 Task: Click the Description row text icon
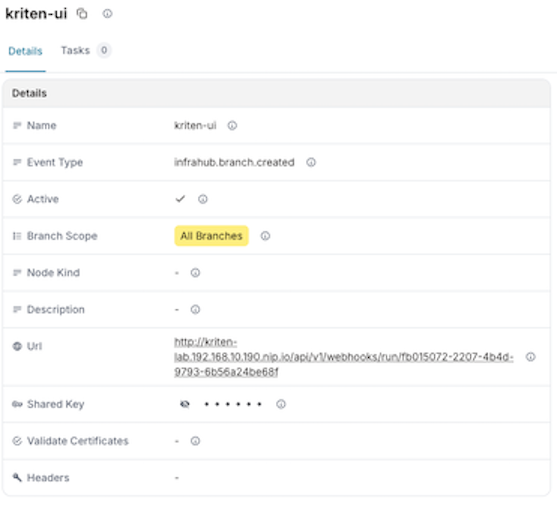click(x=17, y=309)
